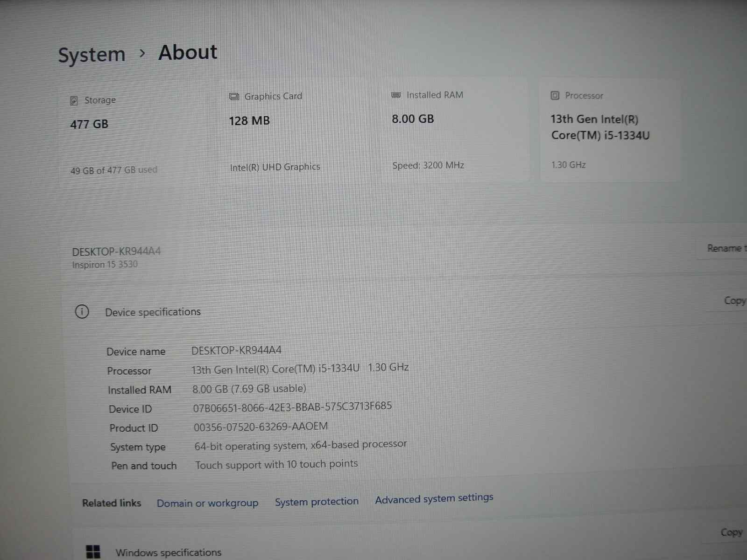
Task: Expand the Device specifications section
Action: point(153,312)
